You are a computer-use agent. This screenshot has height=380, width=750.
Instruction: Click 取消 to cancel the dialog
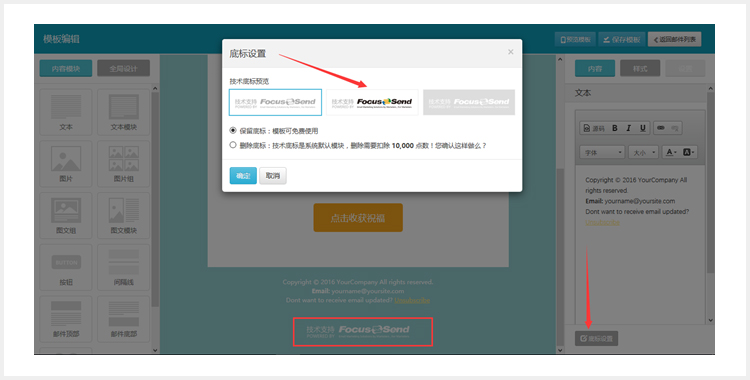[x=273, y=176]
